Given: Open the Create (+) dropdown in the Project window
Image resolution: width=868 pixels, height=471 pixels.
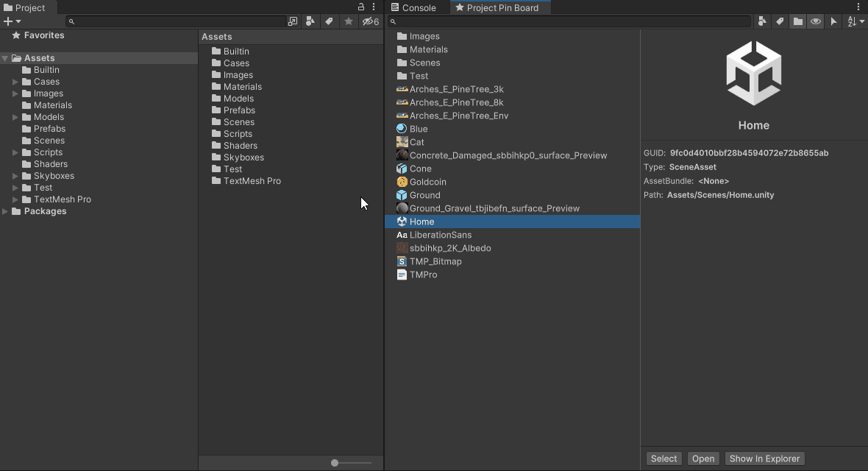Looking at the screenshot, I should click(13, 21).
